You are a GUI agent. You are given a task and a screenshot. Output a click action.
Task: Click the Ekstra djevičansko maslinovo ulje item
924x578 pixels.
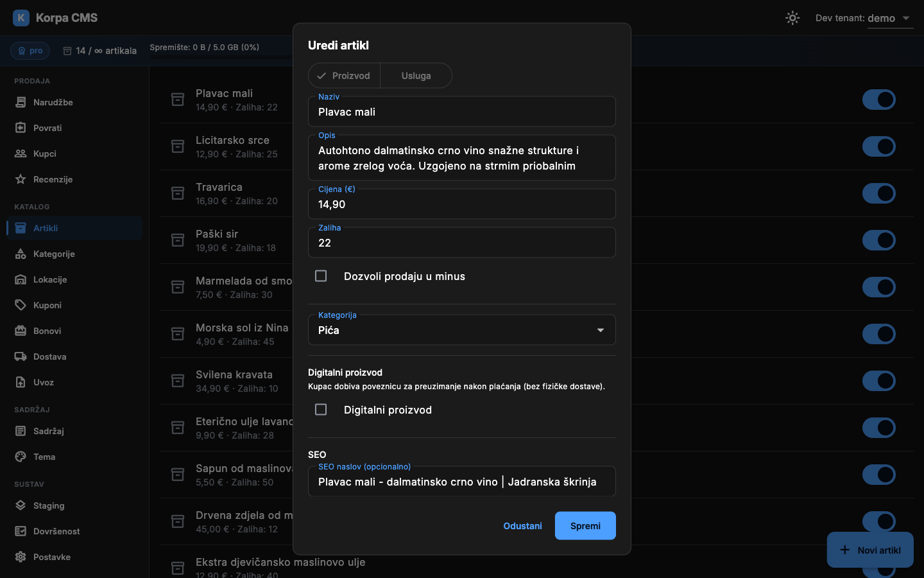click(280, 562)
